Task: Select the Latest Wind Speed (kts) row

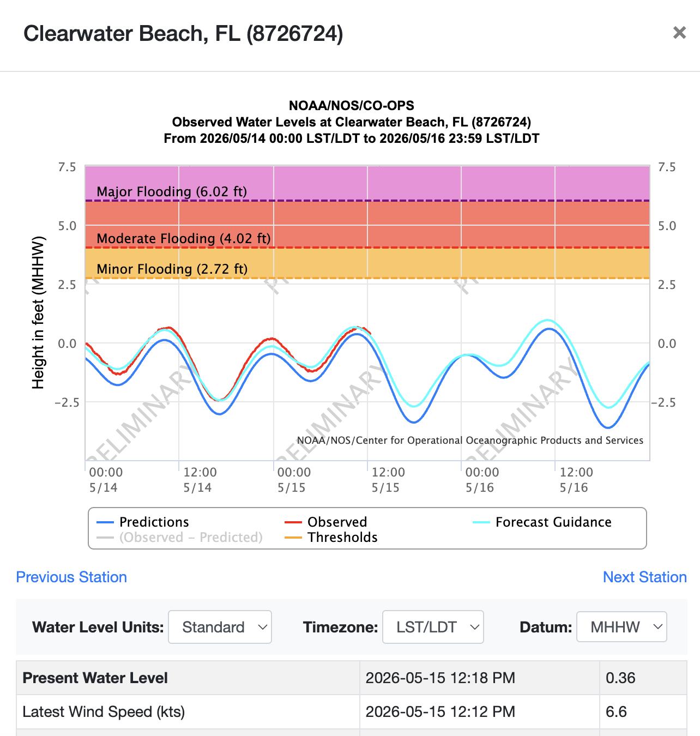Action: [x=352, y=711]
